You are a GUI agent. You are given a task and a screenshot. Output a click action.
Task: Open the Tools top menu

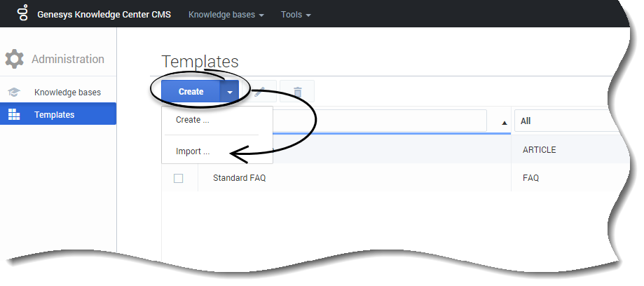point(296,14)
